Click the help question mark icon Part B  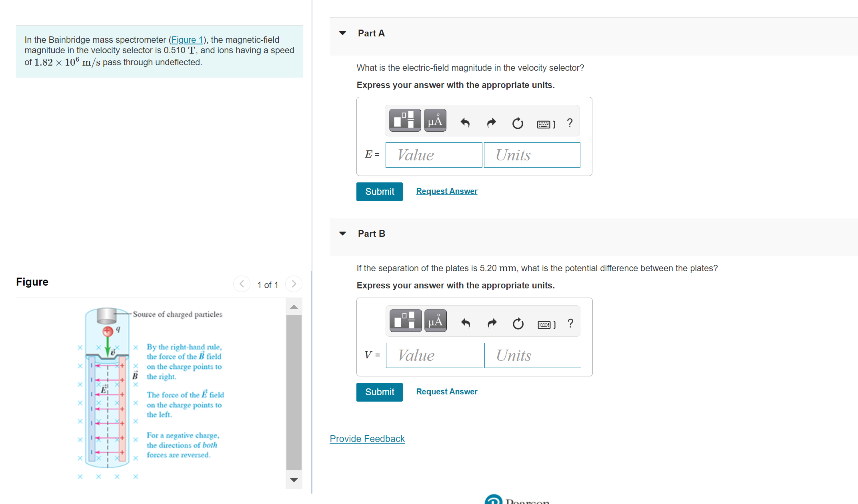point(569,322)
